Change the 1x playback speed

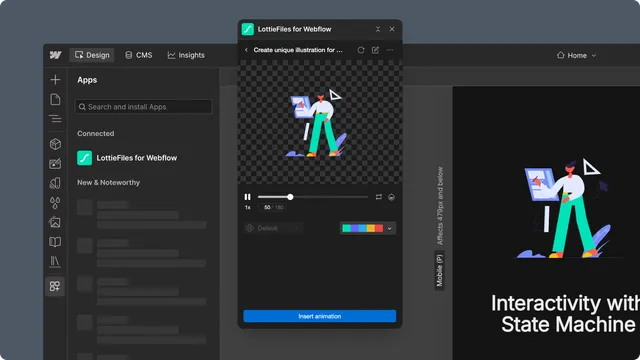point(247,207)
